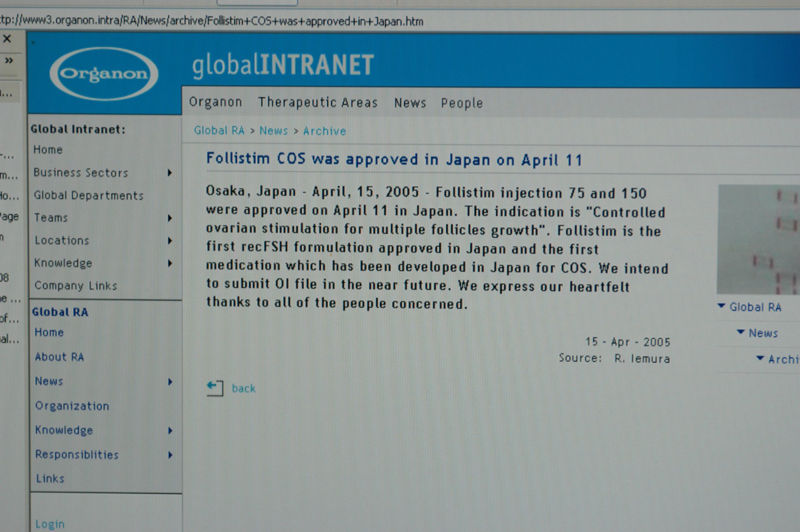Expand Teams submenu arrow

[x=170, y=218]
